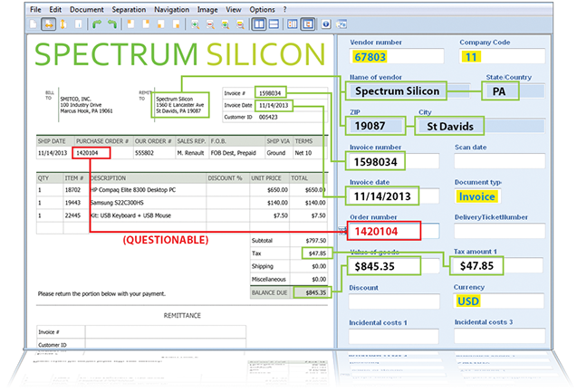This screenshot has width=577, height=392.
Task: Open the question mark help menu
Action: point(284,9)
